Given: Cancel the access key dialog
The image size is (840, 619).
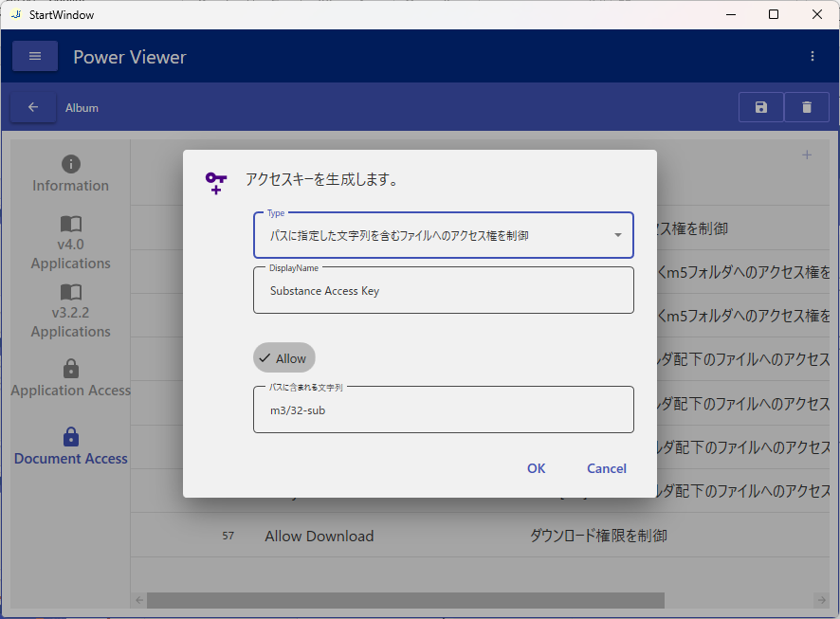Looking at the screenshot, I should (606, 468).
